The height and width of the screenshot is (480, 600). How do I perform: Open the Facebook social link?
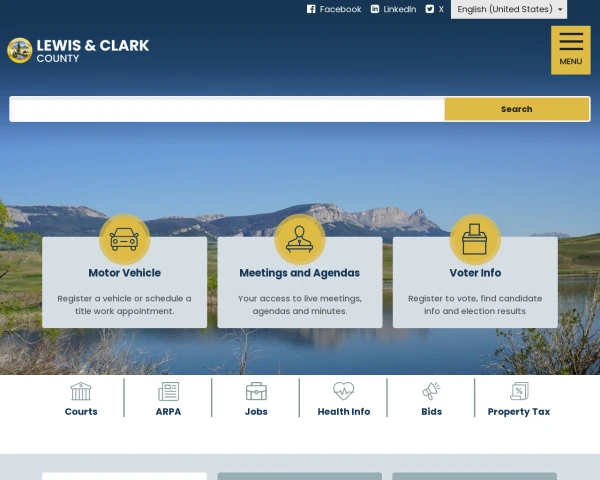(334, 9)
